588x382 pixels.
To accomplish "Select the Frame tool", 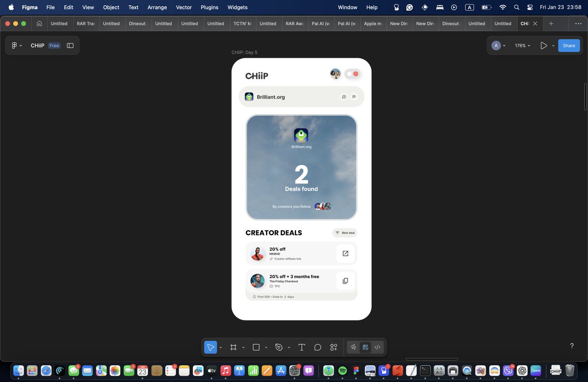I will click(233, 347).
